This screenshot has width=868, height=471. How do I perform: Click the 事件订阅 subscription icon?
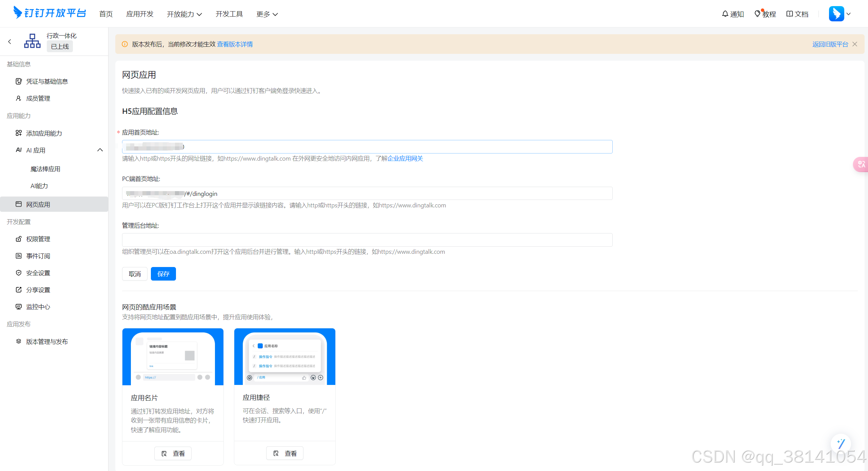(x=19, y=255)
